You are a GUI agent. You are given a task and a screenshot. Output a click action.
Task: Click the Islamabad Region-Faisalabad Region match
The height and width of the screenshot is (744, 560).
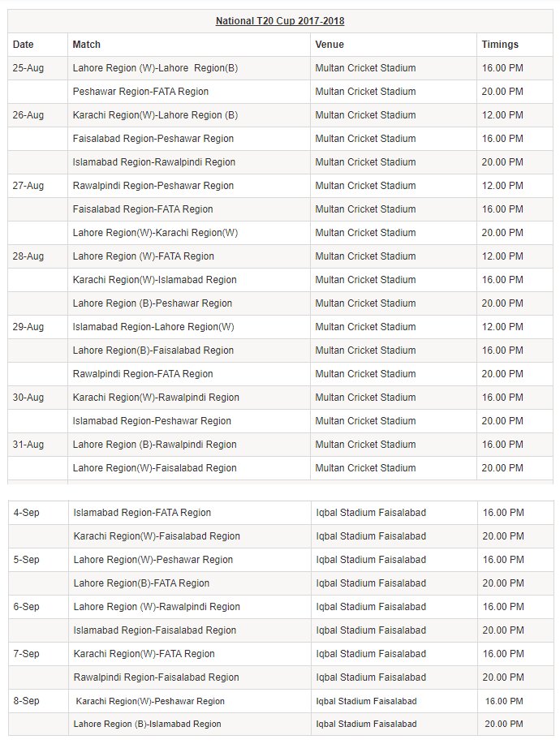click(155, 630)
